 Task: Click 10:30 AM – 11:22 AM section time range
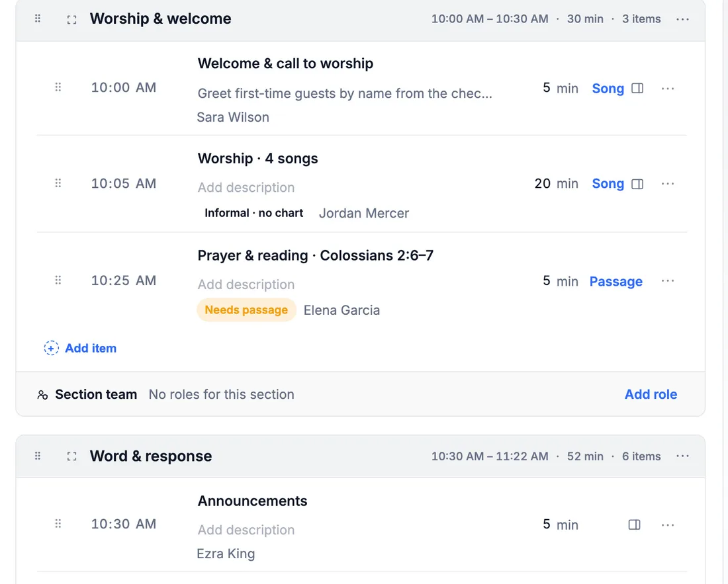coord(490,456)
